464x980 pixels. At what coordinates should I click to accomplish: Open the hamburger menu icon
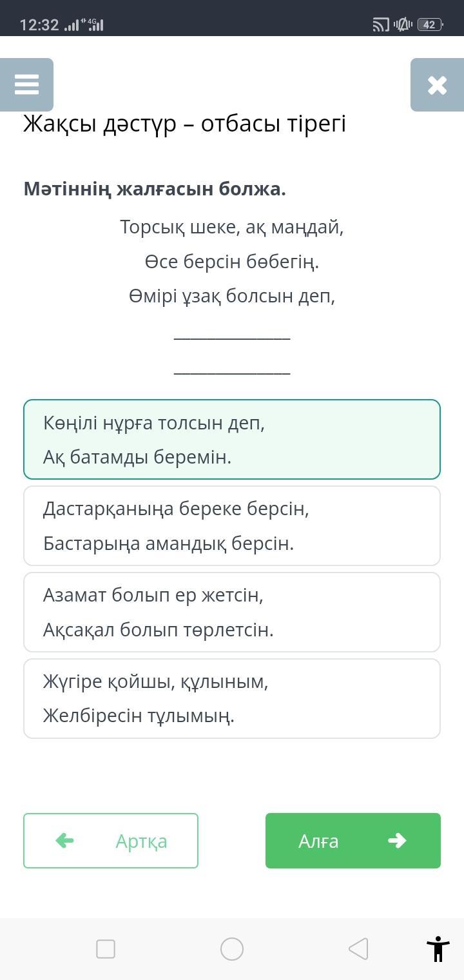[x=26, y=84]
